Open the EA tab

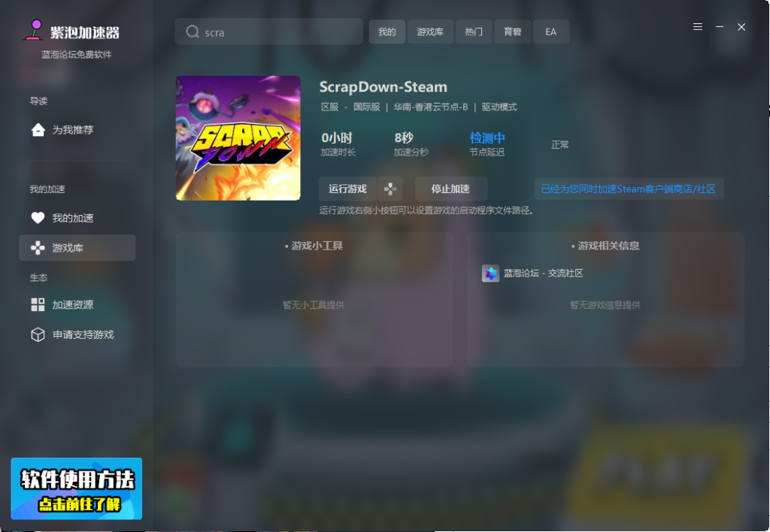coord(551,32)
